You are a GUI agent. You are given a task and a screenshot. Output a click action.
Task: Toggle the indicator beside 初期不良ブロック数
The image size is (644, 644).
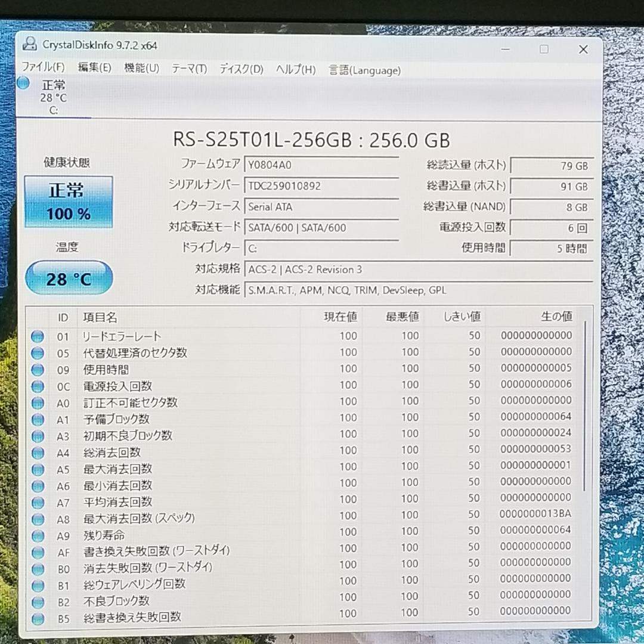coord(37,436)
